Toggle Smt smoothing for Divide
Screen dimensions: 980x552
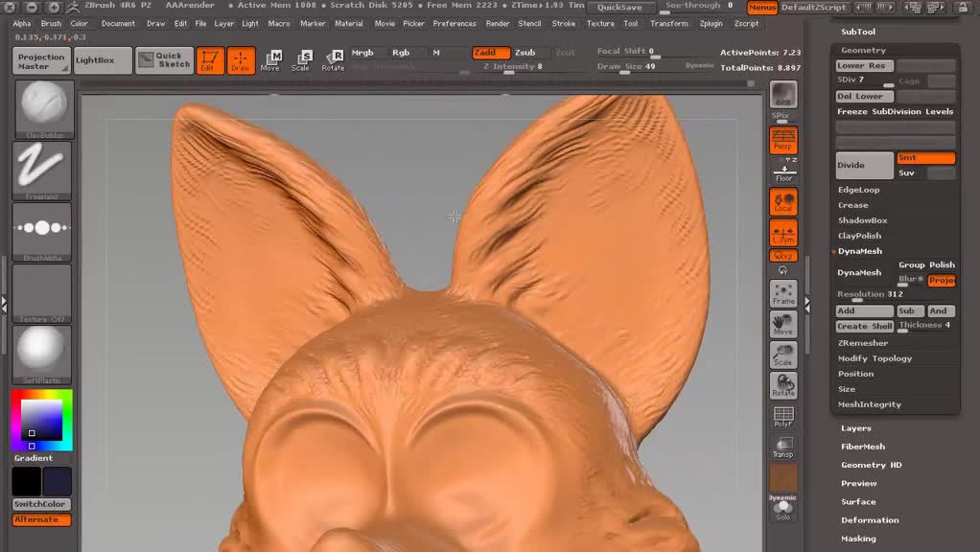(x=926, y=158)
